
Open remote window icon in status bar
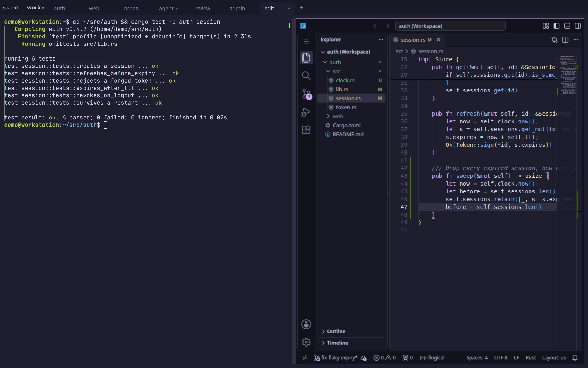tap(304, 358)
